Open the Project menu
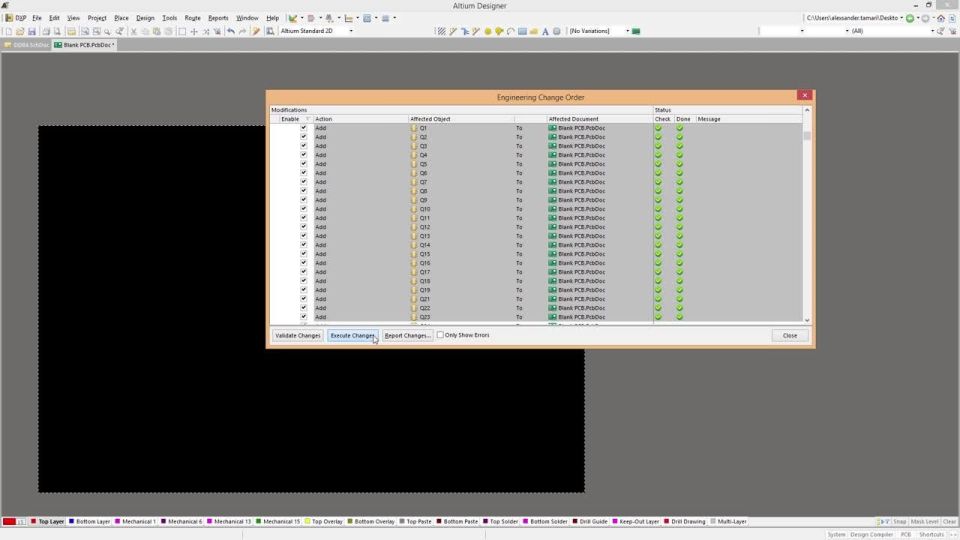Screen dimensions: 960x540 (x=97, y=18)
